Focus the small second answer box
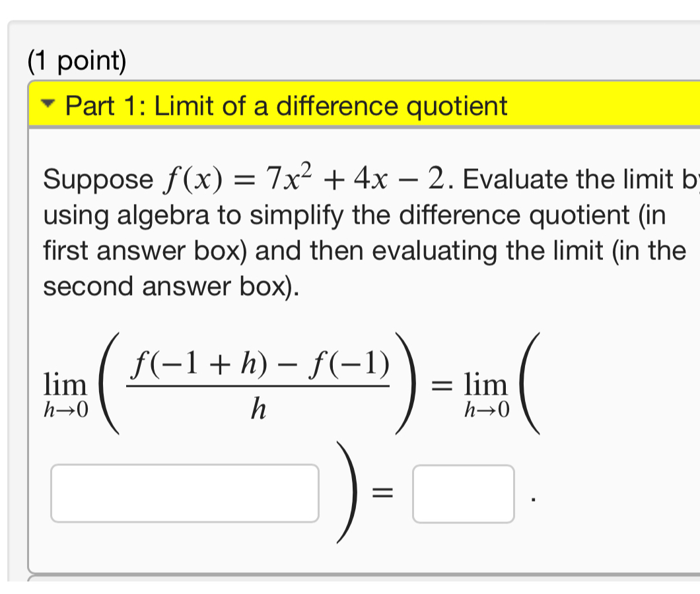The height and width of the screenshot is (594, 700). pos(463,494)
